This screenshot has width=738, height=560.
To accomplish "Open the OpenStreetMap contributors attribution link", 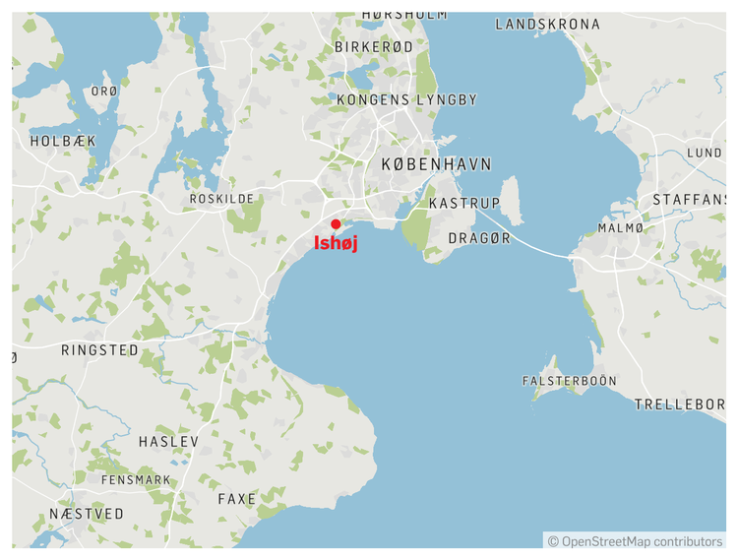I will click(x=635, y=541).
